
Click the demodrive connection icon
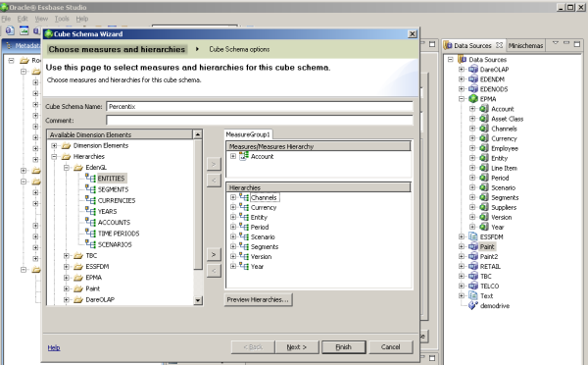click(473, 306)
